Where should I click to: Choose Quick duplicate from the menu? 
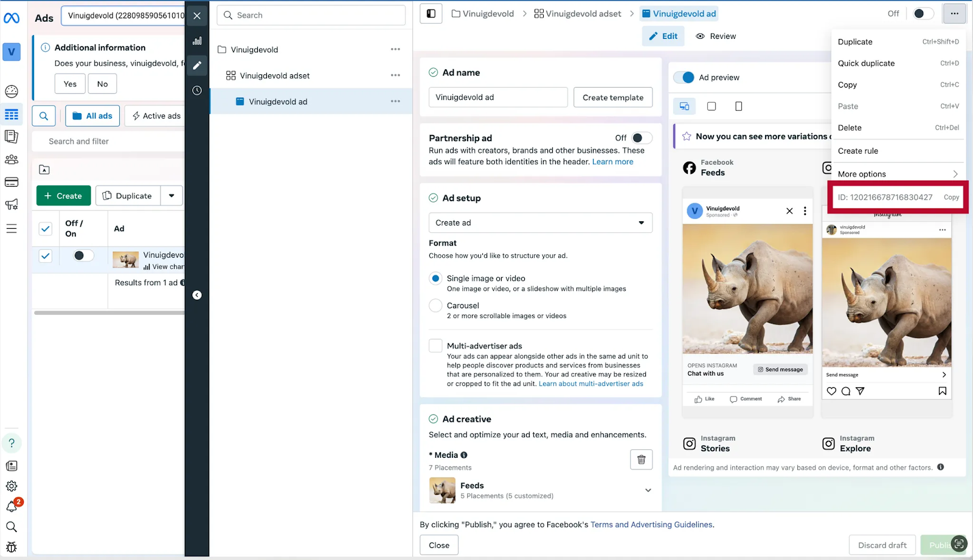pos(866,63)
